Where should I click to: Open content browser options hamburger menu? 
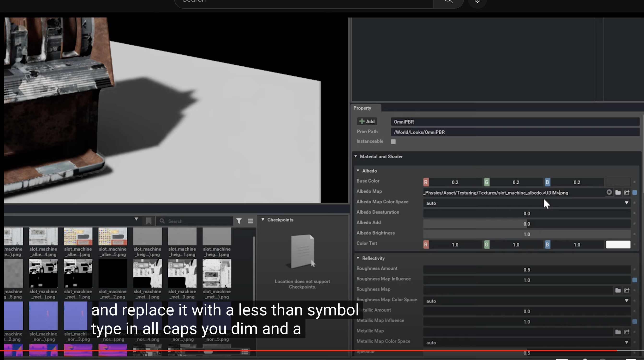click(250, 221)
